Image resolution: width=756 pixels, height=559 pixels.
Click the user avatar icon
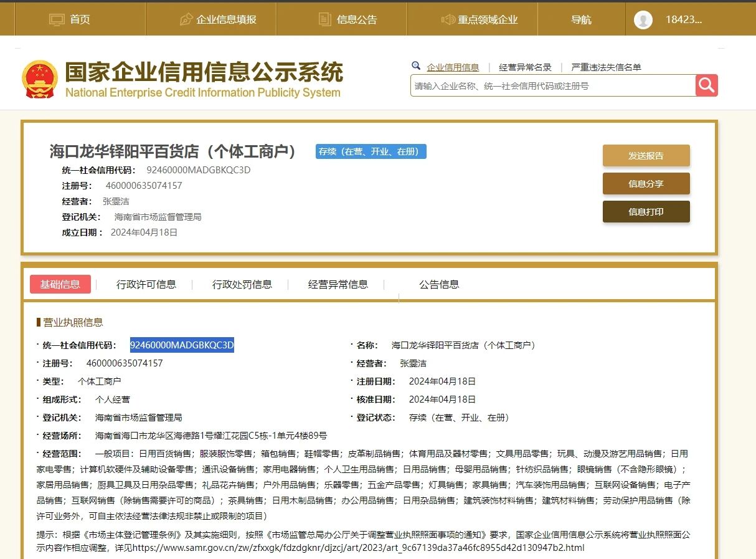643,19
